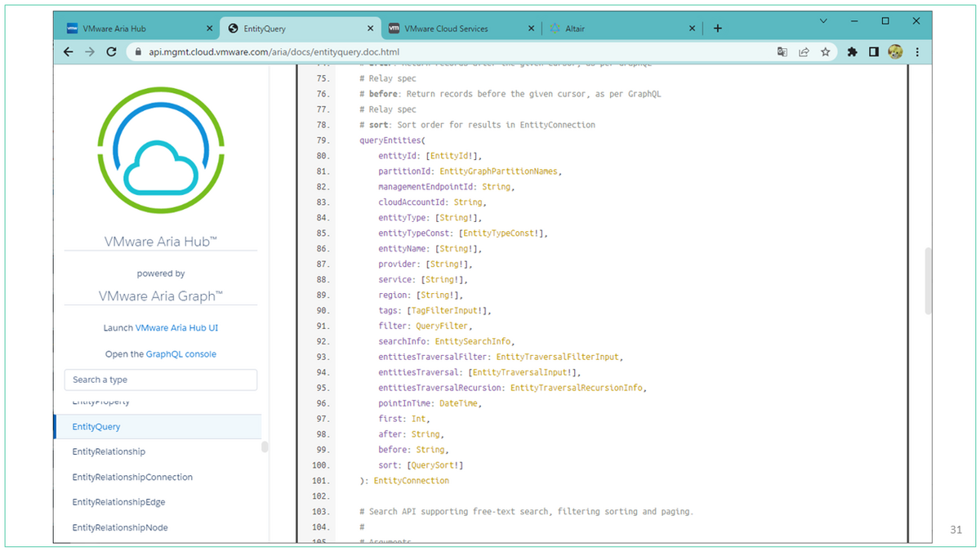
Task: Close the VMware Cloud Services tab
Action: [x=532, y=29]
